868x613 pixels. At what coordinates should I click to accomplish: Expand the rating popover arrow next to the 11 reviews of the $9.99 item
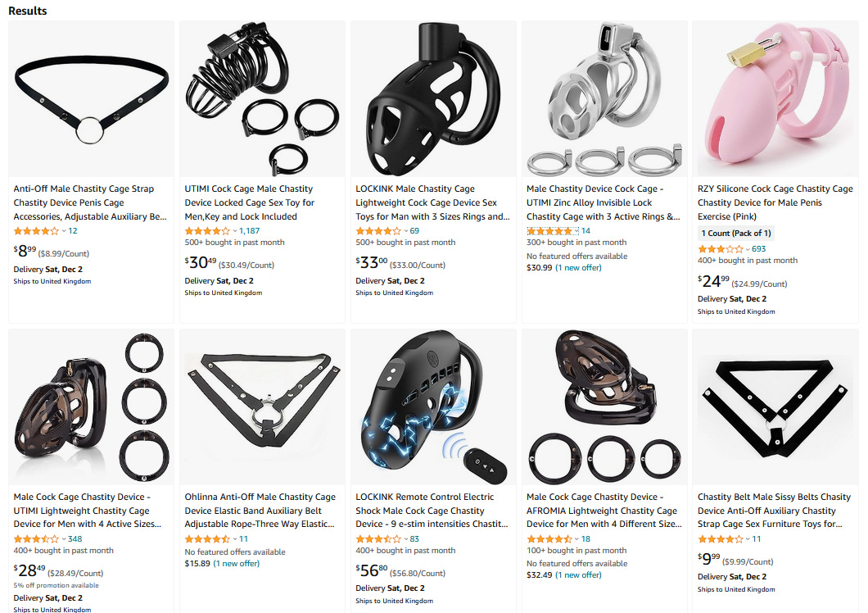pyautogui.click(x=748, y=539)
